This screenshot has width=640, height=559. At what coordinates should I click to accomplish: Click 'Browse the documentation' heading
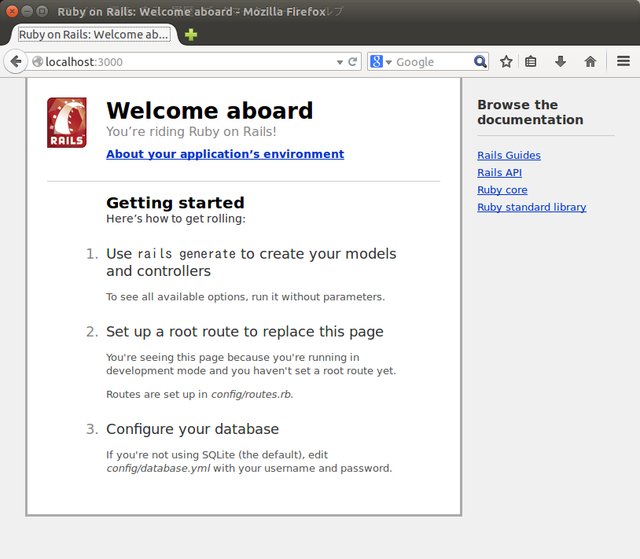coord(530,112)
